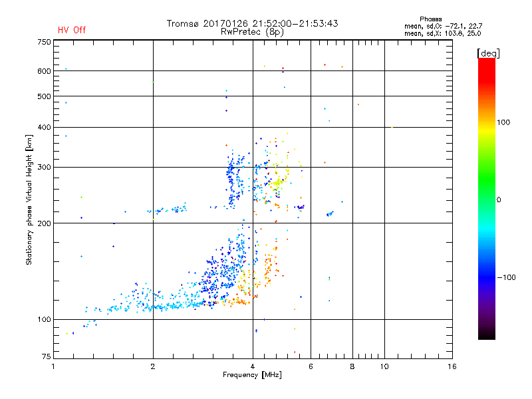Image resolution: width=532 pixels, height=399 pixels.
Task: Select the 'mean, sd,O: -72.1, 22.7' line
Action: (x=443, y=26)
